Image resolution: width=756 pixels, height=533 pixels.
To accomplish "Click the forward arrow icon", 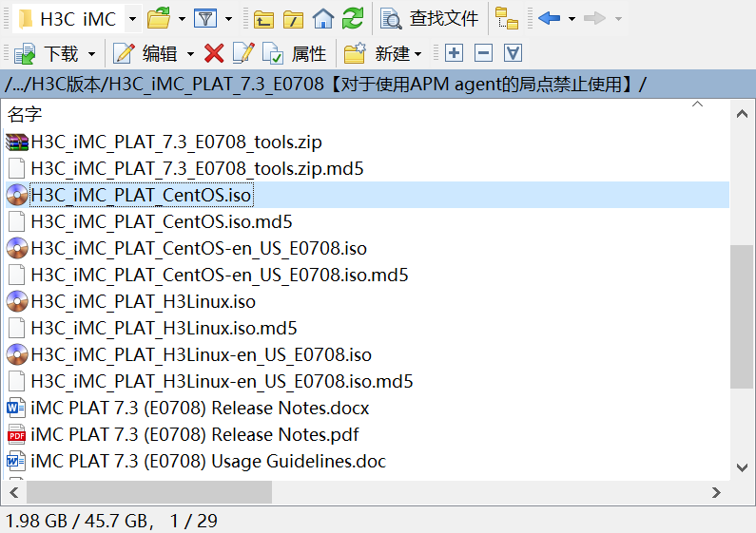I will pos(594,19).
